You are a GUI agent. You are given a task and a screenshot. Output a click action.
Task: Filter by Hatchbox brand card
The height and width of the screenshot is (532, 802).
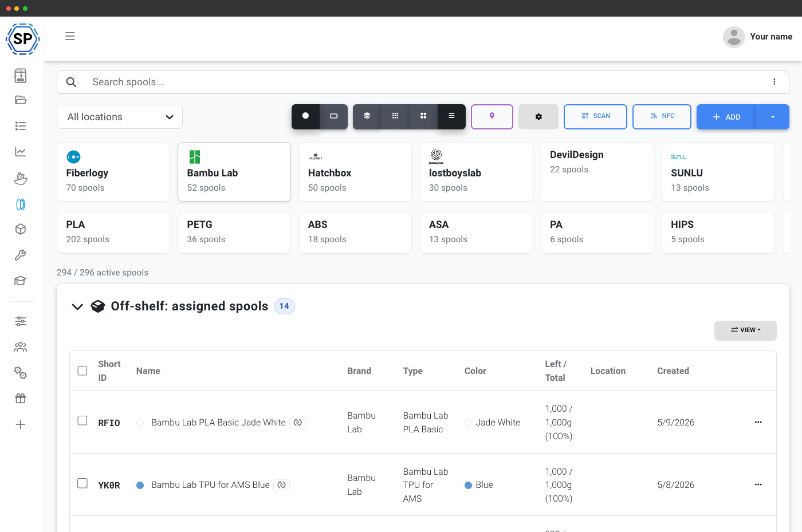pos(355,172)
